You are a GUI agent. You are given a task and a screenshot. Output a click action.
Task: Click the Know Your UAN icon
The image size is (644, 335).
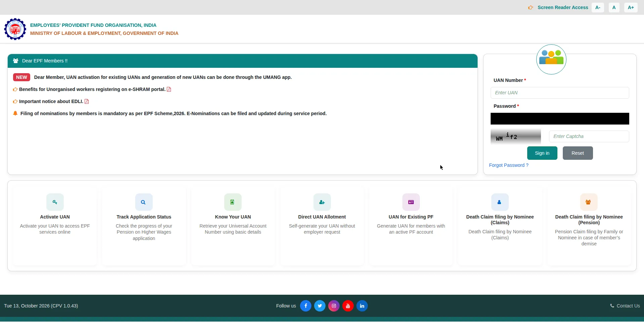(233, 202)
